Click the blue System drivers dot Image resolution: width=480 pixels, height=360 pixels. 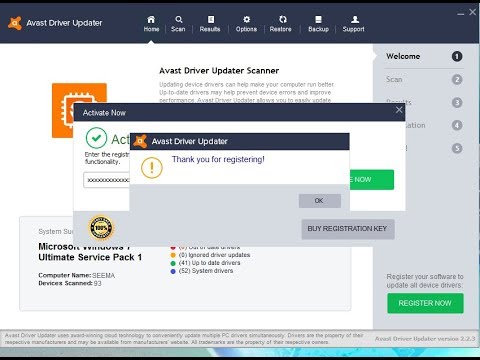tap(173, 271)
